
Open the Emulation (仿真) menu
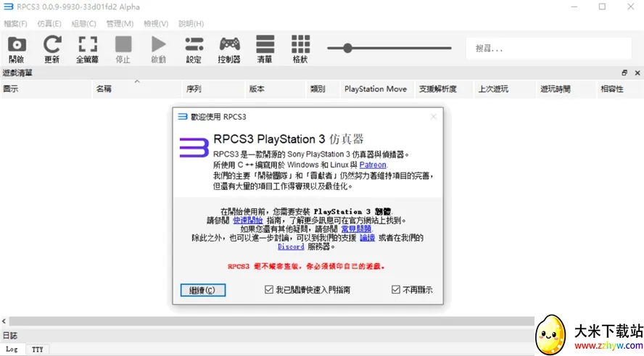tap(49, 24)
